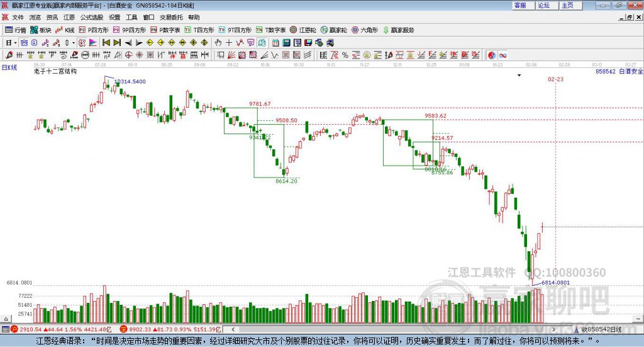This screenshot has width=644, height=347.
Task: Click the save floppy disk icon
Action: [308, 43]
